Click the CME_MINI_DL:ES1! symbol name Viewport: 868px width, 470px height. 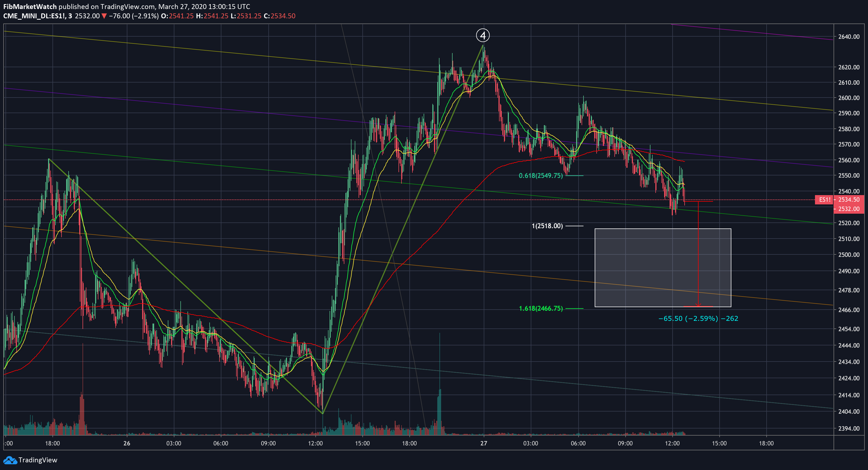[34, 16]
